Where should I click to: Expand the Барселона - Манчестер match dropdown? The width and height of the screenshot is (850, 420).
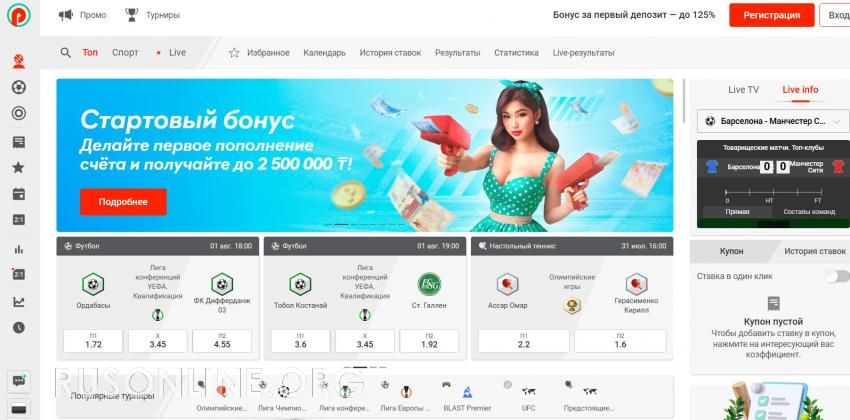(774, 121)
